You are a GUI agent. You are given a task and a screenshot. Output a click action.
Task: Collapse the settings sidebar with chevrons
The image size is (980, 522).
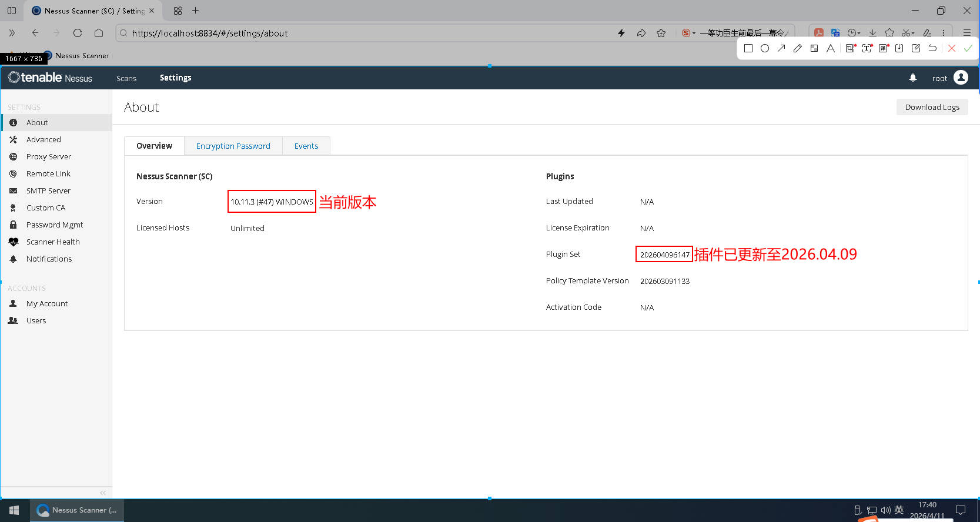[x=103, y=493]
